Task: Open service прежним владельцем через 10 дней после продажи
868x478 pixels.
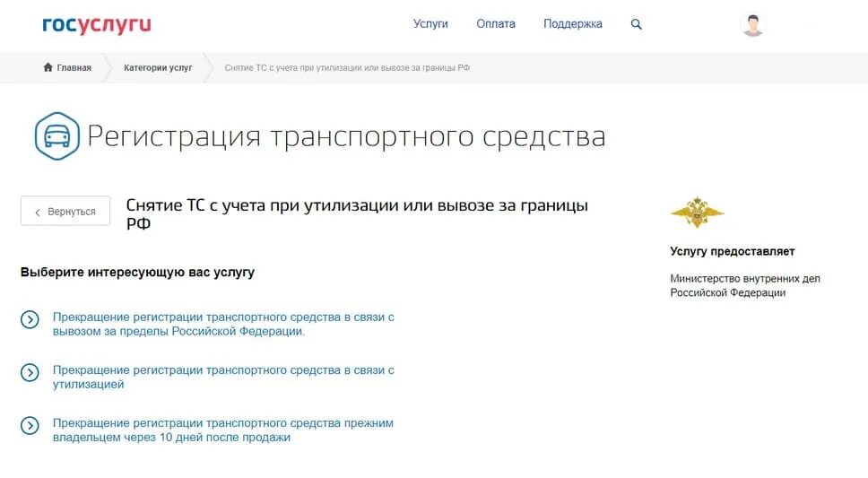Action: (x=223, y=430)
